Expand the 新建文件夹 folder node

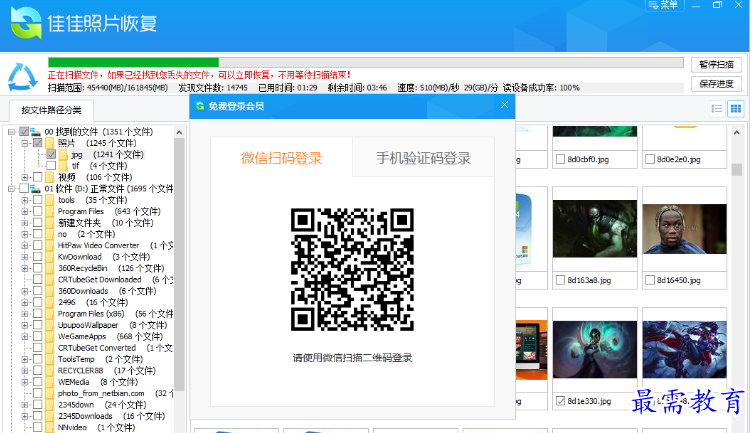(24, 223)
